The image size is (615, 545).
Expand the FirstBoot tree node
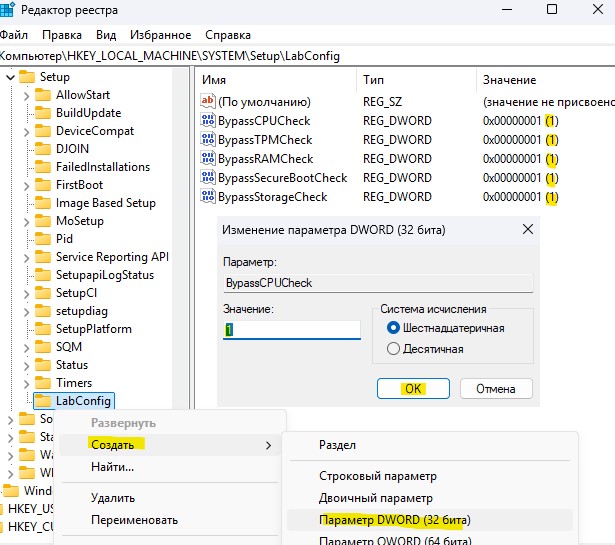26,185
